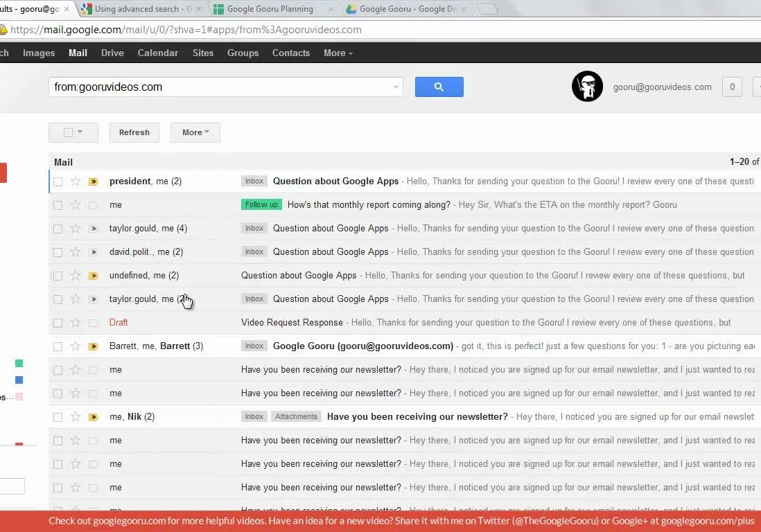This screenshot has height=532, width=761.
Task: Close the Using advanced search tab
Action: [198, 9]
